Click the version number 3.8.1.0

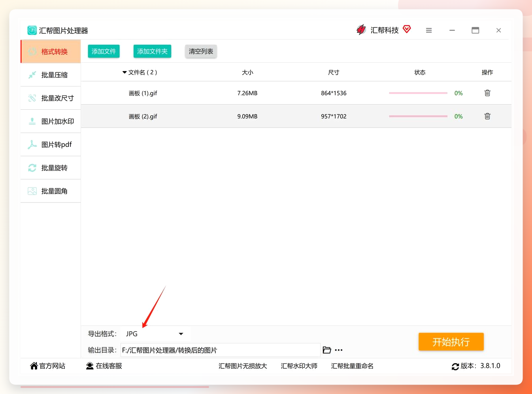pos(490,366)
